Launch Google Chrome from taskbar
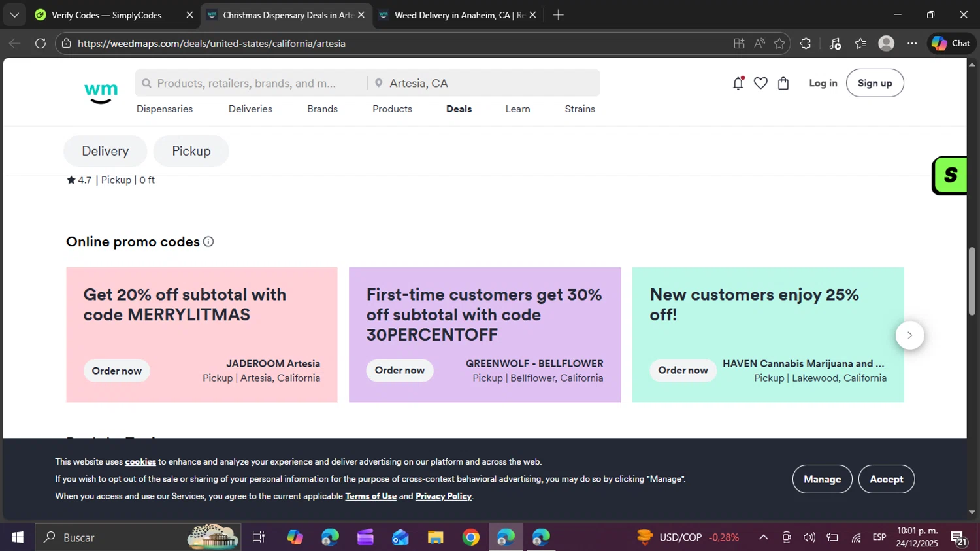 (x=470, y=537)
